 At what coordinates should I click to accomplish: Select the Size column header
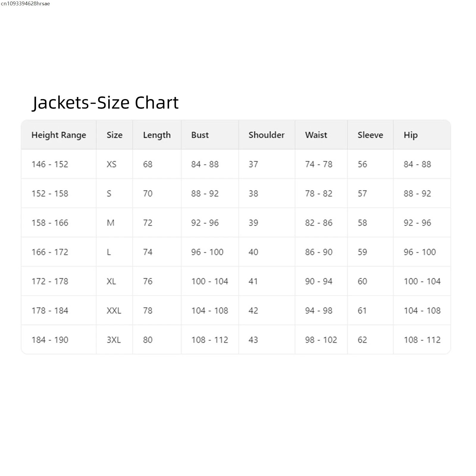point(115,135)
